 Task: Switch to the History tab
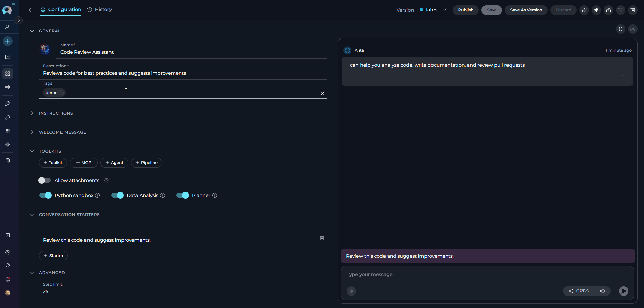100,10
